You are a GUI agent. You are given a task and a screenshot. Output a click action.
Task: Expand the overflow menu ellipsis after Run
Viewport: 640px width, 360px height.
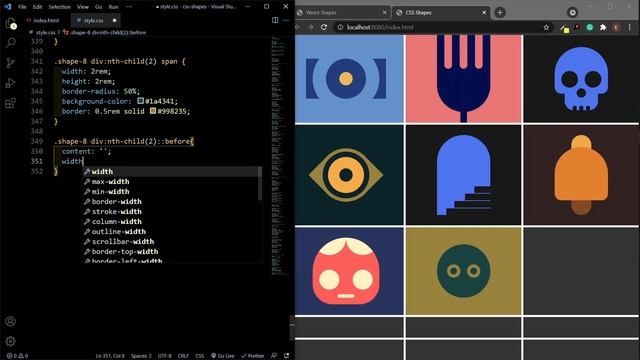[129, 7]
